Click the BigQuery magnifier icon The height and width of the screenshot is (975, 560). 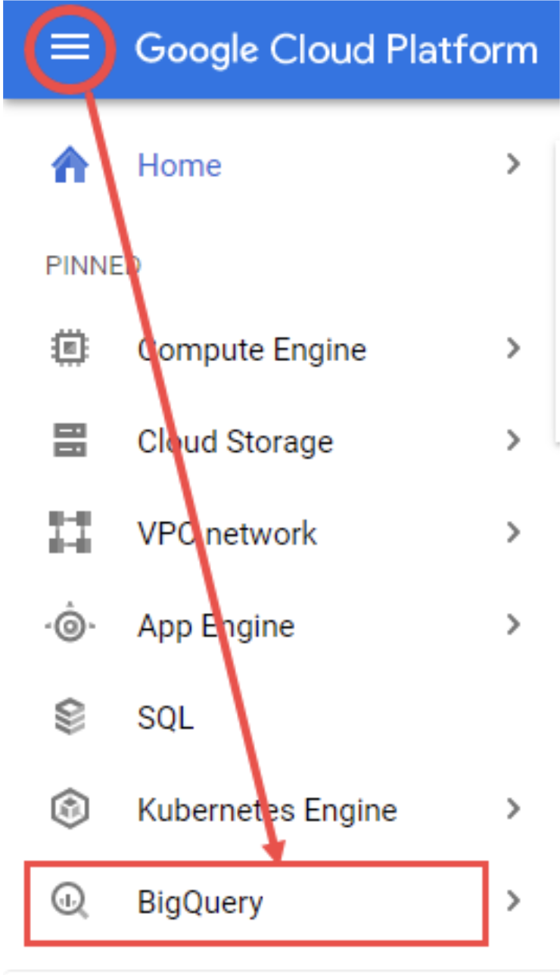pos(70,902)
